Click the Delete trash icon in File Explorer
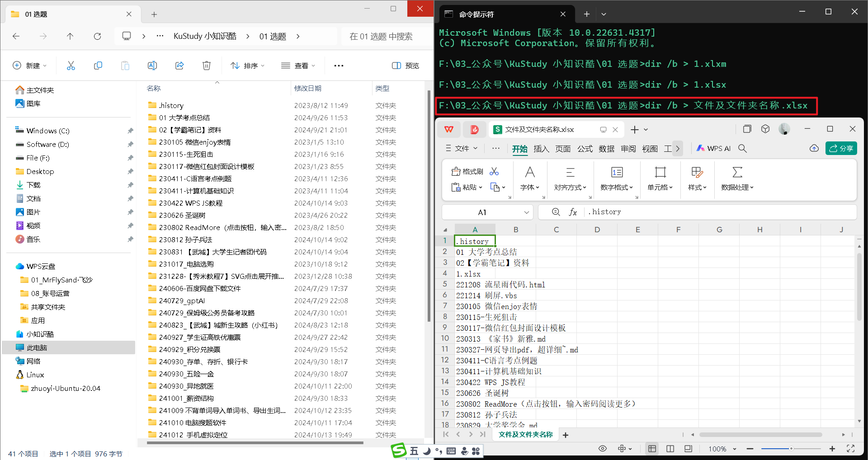Image resolution: width=868 pixels, height=460 pixels. tap(207, 66)
